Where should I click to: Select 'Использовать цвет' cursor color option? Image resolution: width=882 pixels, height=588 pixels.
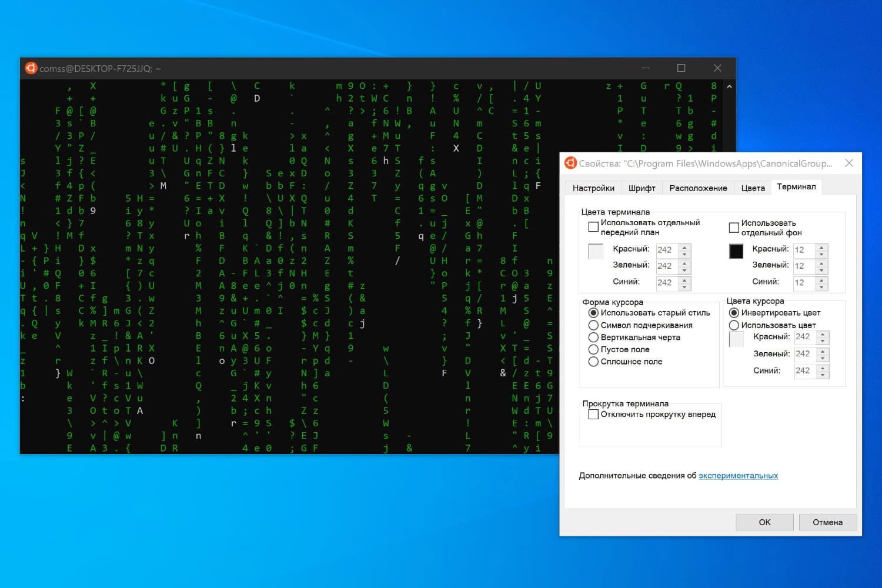pyautogui.click(x=734, y=325)
